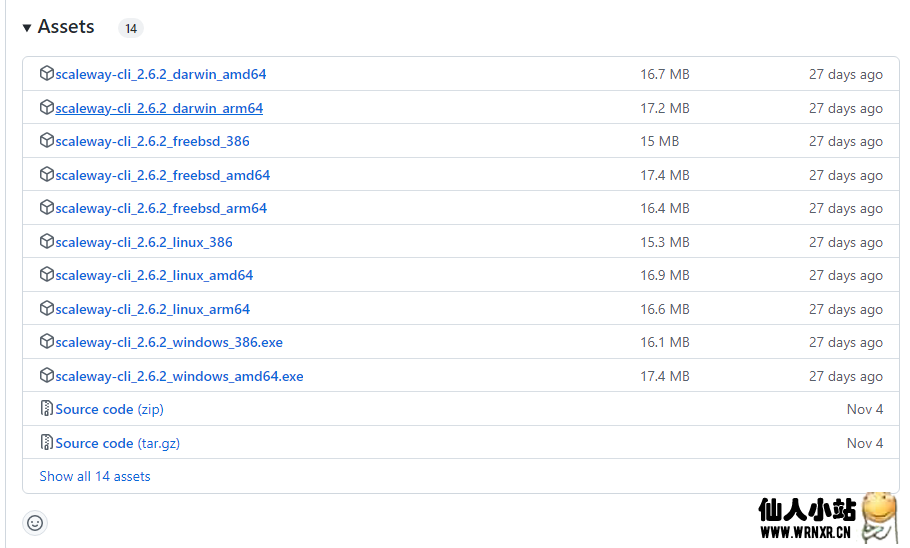Screen dimensions: 910x548
Task: Download scaleway-cli_2.6.2_linux_arm64
Action: click(153, 309)
